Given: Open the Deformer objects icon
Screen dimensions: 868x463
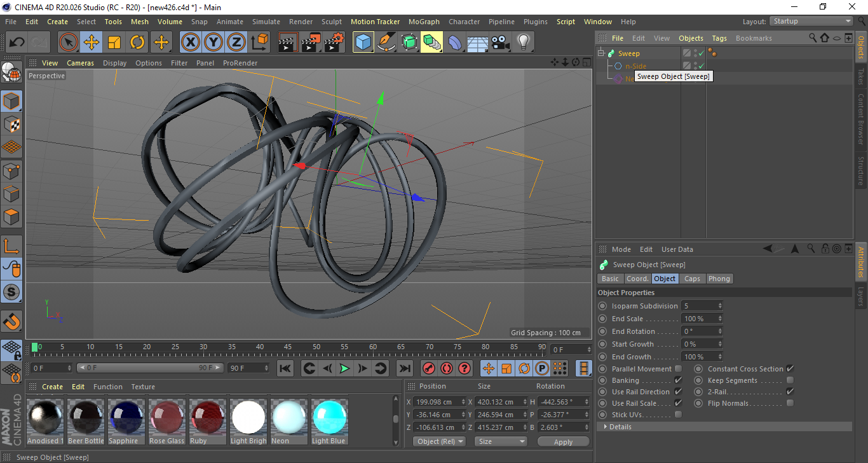Looking at the screenshot, I should coord(455,43).
